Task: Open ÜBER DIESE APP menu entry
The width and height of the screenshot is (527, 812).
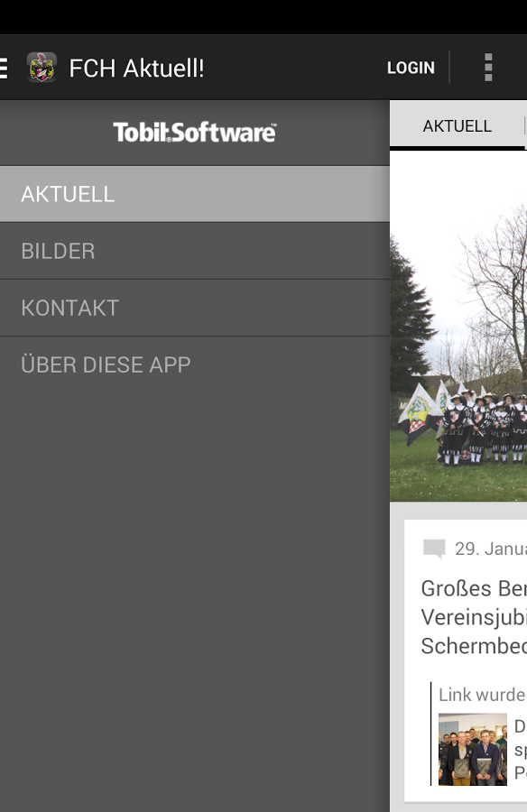Action: tap(195, 365)
